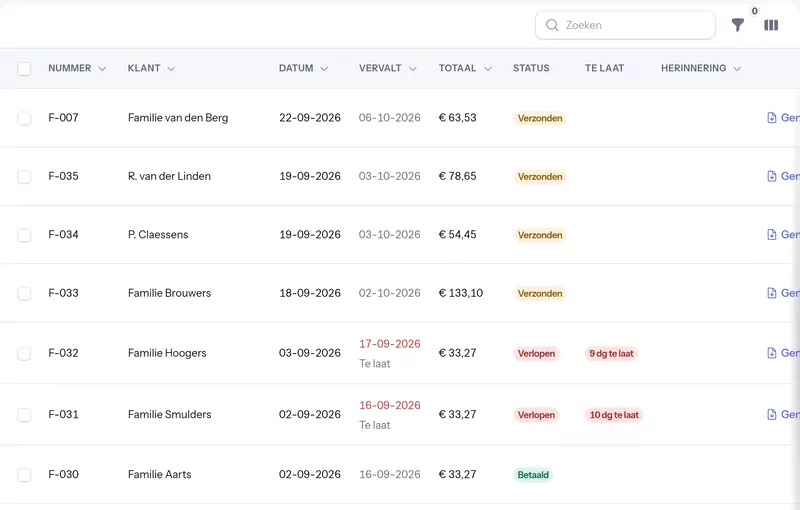The height and width of the screenshot is (510, 800).
Task: Sort by the HERINNERING column
Action: (701, 68)
